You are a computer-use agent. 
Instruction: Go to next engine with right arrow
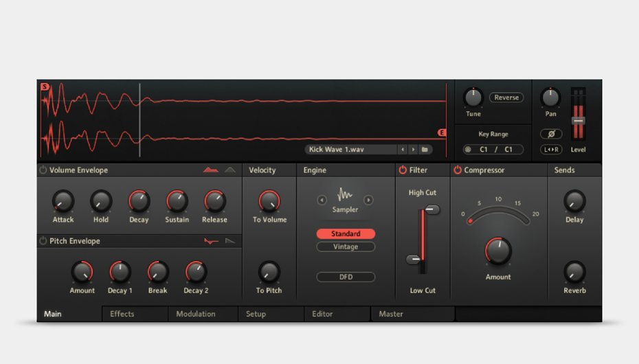click(368, 200)
